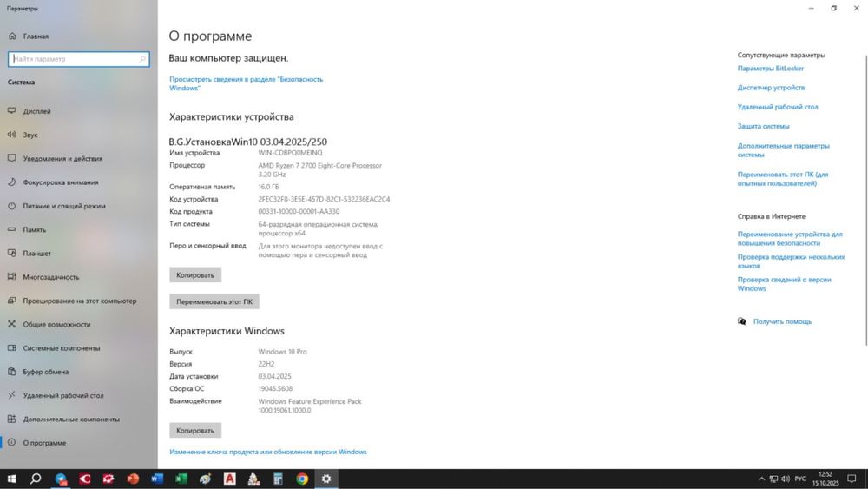This screenshot has height=489, width=868.
Task: Open Удаленный рабочий стол related link
Action: (777, 107)
